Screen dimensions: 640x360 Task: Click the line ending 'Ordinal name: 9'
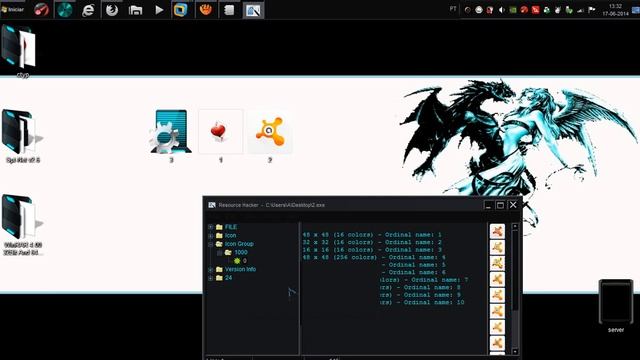click(x=420, y=295)
